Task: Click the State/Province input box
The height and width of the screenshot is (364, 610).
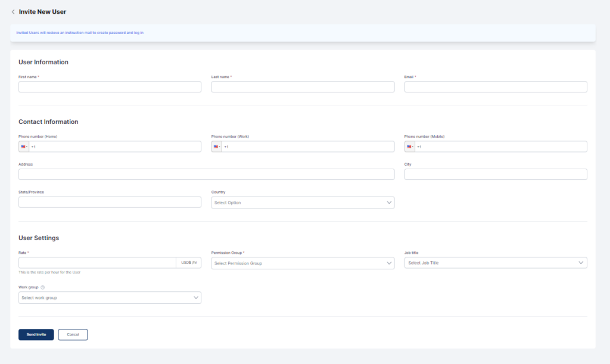Action: 110,203
